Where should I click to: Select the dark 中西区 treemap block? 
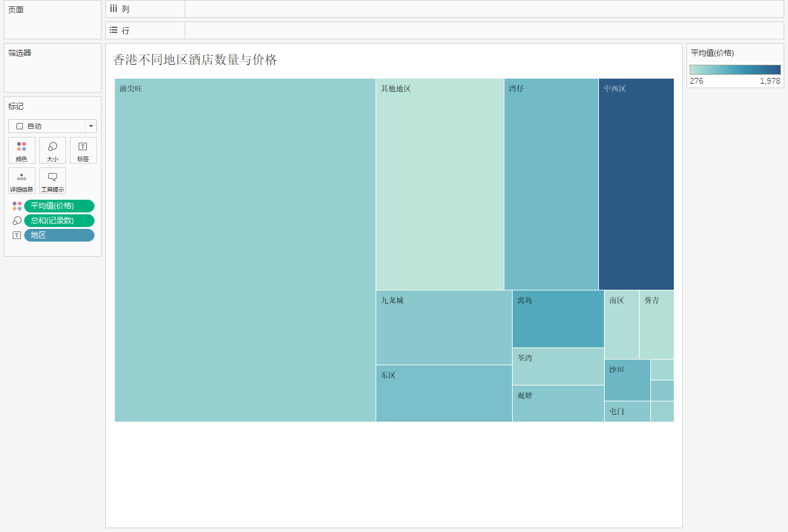click(x=636, y=184)
